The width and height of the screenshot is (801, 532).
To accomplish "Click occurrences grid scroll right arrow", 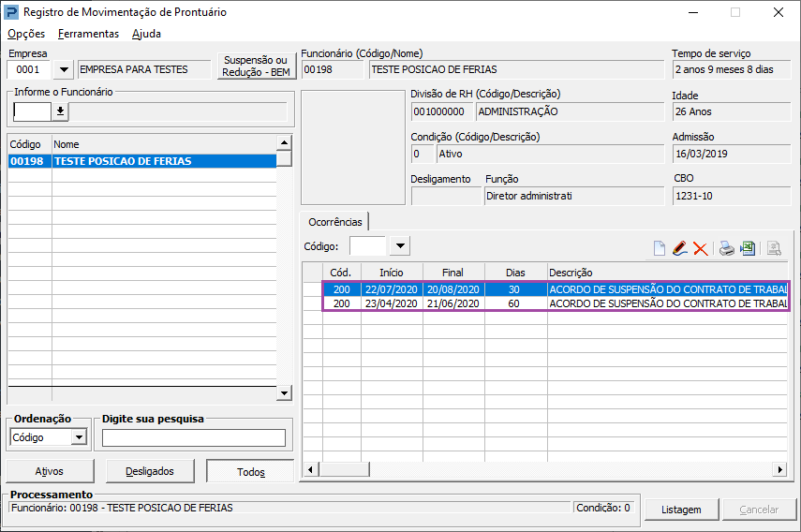I will point(779,469).
